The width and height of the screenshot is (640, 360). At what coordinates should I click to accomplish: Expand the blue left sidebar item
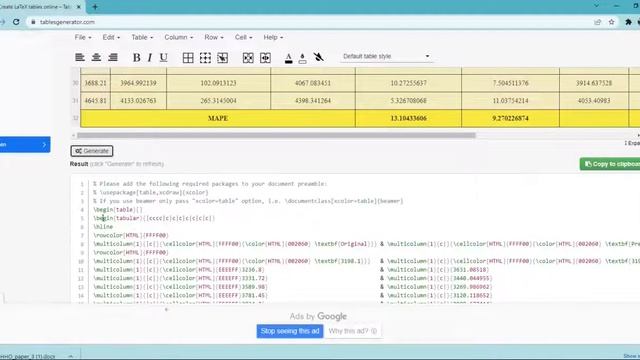point(25,144)
